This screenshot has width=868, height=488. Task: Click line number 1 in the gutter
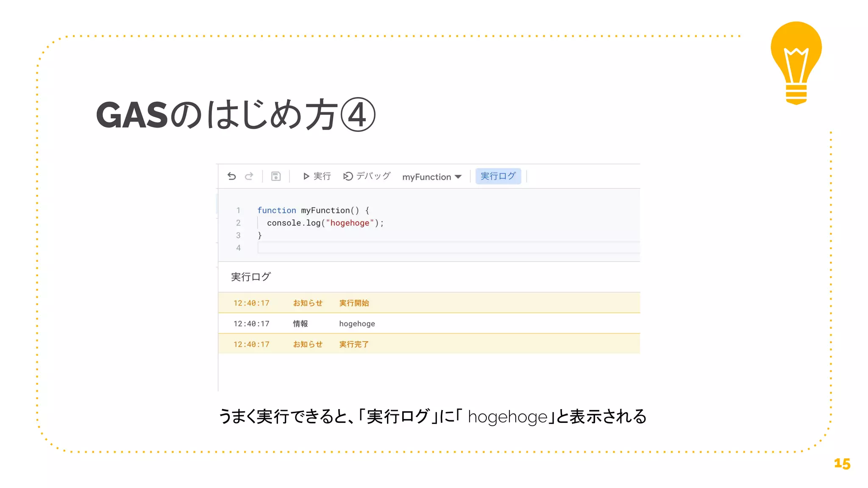238,211
